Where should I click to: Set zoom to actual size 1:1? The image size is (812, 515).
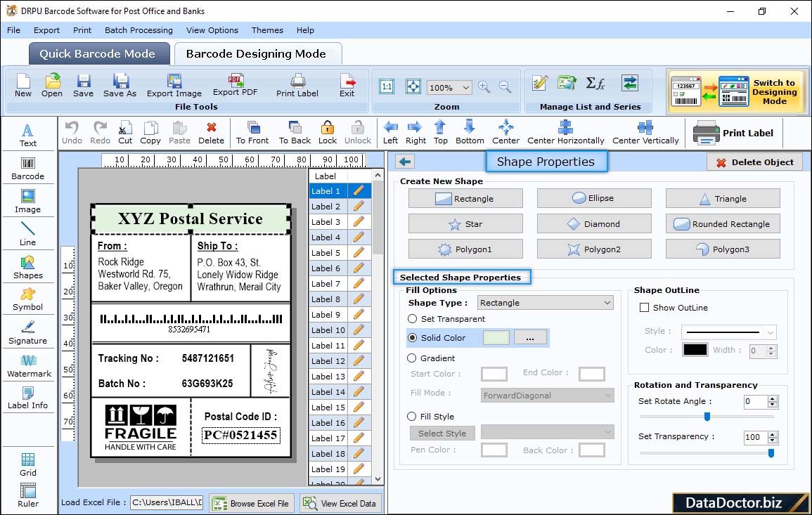[387, 87]
